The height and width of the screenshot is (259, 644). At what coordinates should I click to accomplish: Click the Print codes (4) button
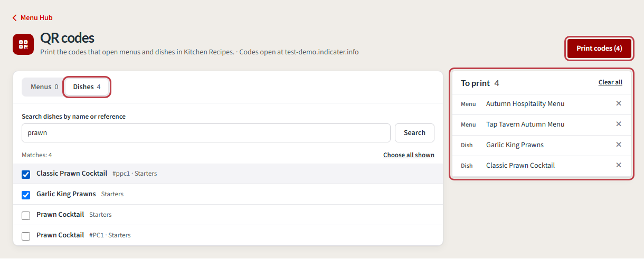click(599, 49)
